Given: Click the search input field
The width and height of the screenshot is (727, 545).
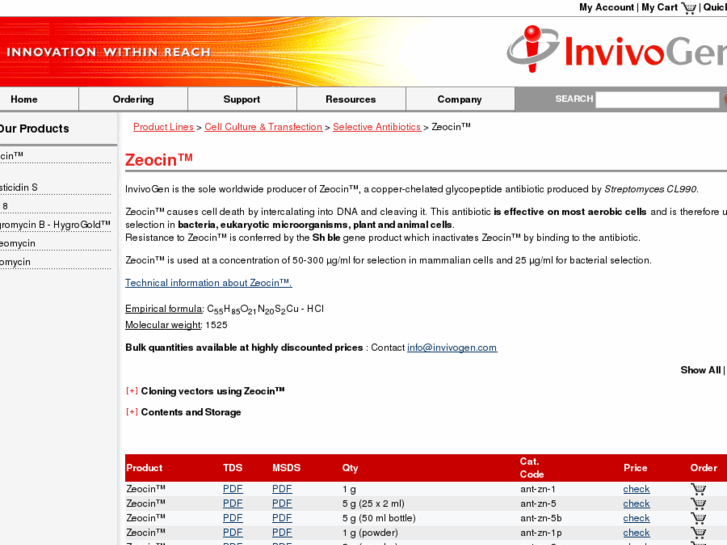Looking at the screenshot, I should (657, 99).
